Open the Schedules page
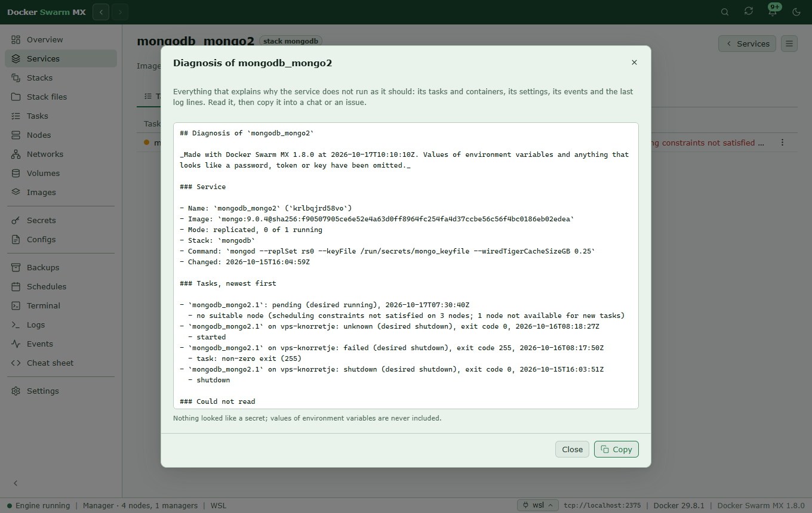 61,286
